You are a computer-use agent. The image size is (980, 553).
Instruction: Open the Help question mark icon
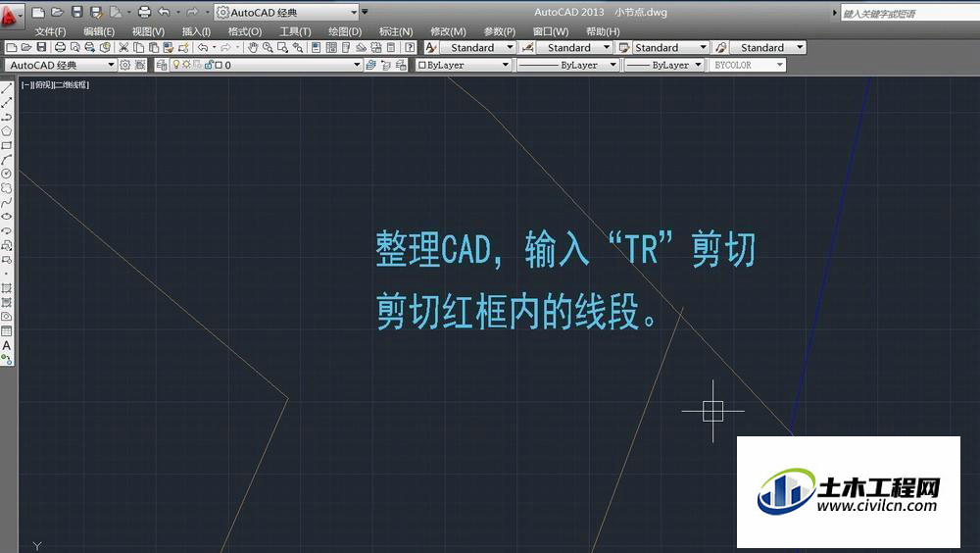(x=410, y=47)
